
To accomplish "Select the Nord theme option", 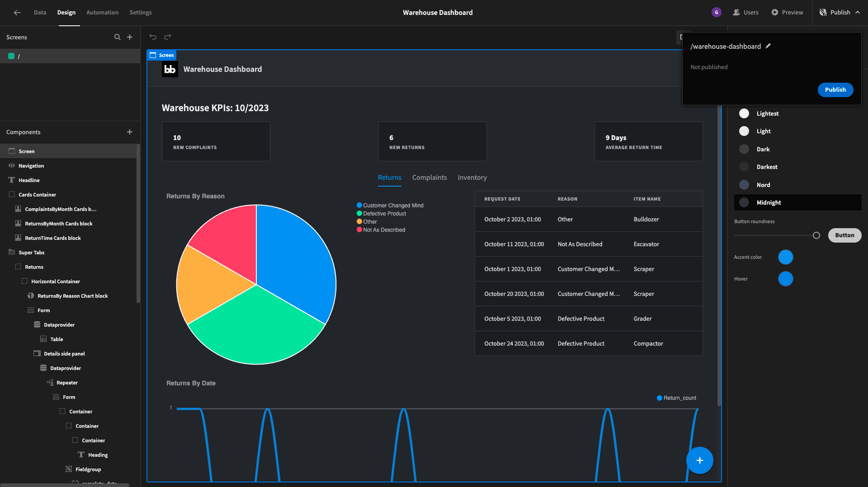I will click(x=797, y=185).
